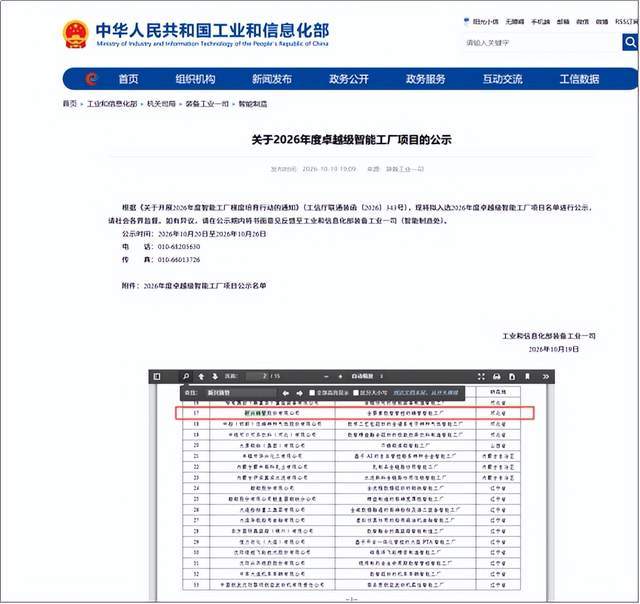Click 无障碍 link in top bar
This screenshot has height=604, width=640.
[515, 22]
